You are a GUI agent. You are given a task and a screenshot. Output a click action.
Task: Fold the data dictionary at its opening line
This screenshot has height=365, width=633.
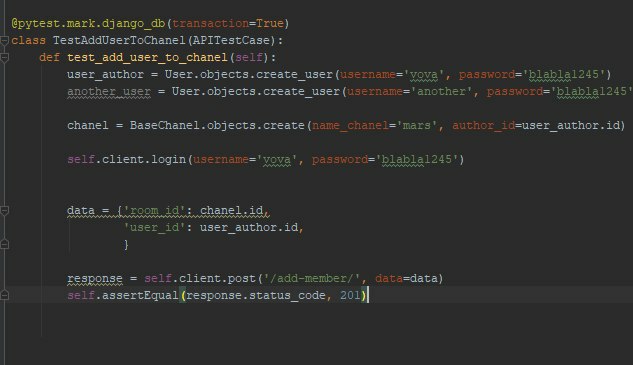coord(4,210)
